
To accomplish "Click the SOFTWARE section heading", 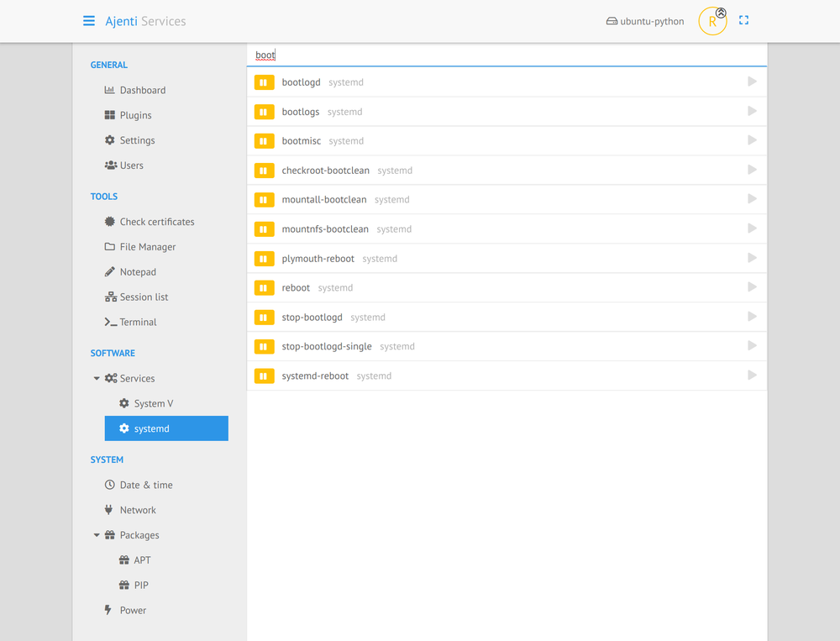I will 113,353.
